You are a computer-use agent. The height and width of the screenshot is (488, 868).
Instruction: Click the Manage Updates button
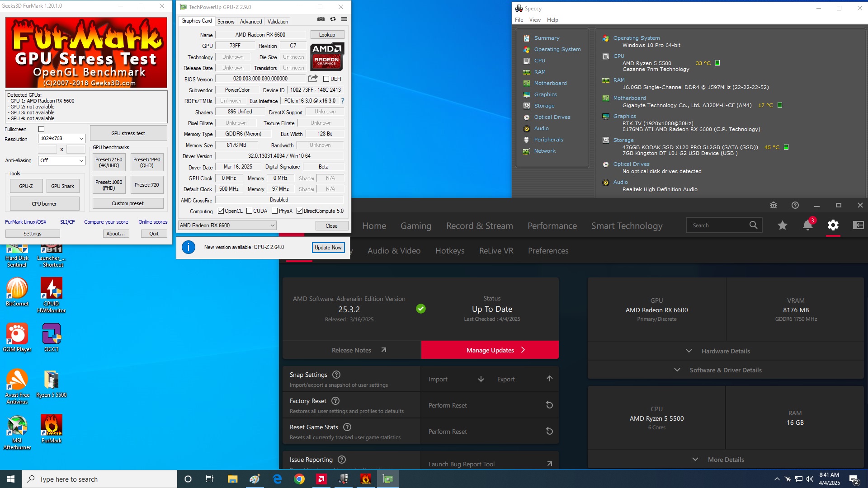pyautogui.click(x=490, y=350)
